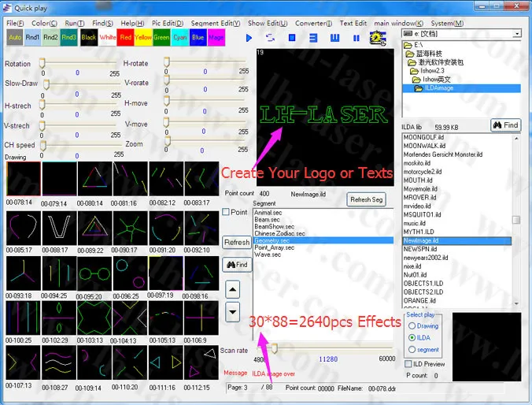
Task: Open the Converter menu
Action: (x=313, y=23)
